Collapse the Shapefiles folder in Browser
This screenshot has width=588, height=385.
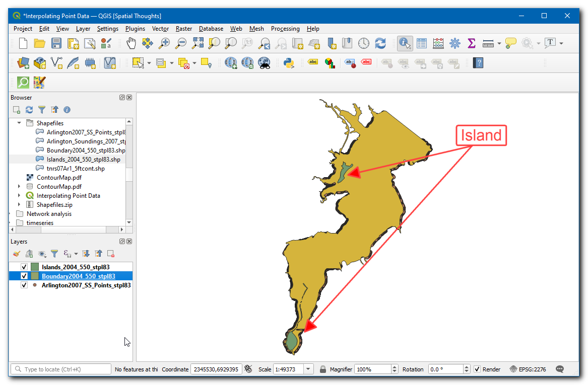click(19, 123)
